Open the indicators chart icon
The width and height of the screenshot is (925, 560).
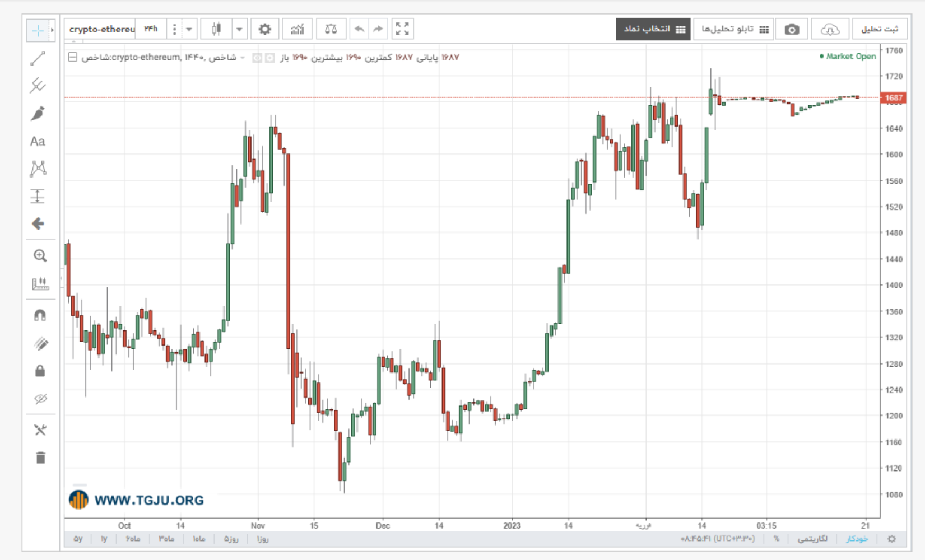pos(297,29)
